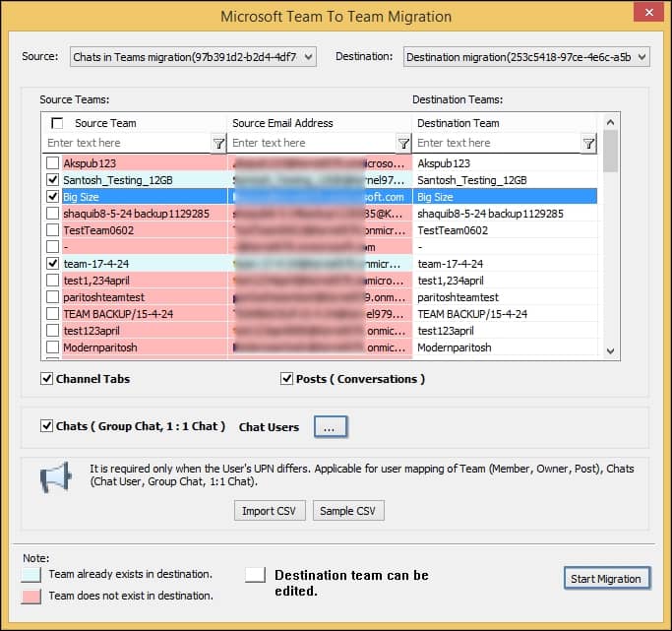Screen dimensions: 672x631
Task: Uncheck the team-17-4-24 checkbox
Action: click(53, 263)
